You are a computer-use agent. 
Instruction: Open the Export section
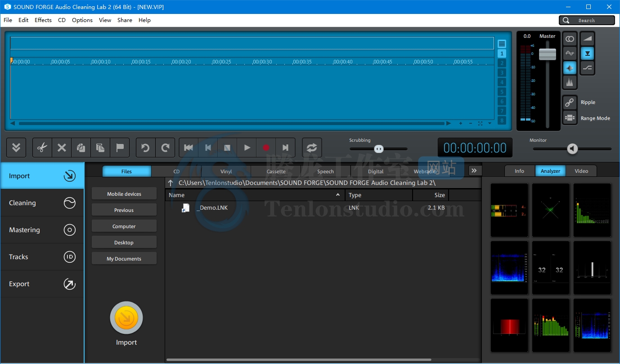(x=42, y=284)
